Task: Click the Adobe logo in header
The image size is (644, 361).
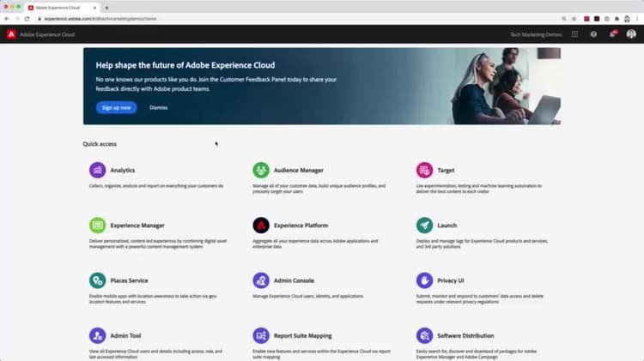Action: [11, 34]
